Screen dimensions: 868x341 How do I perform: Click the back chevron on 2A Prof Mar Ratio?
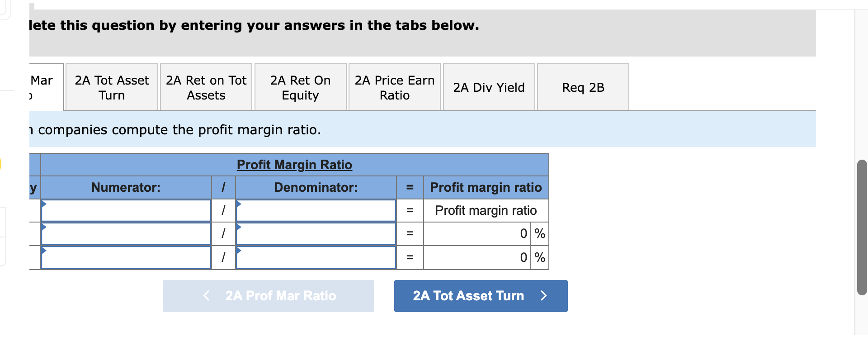[x=206, y=296]
